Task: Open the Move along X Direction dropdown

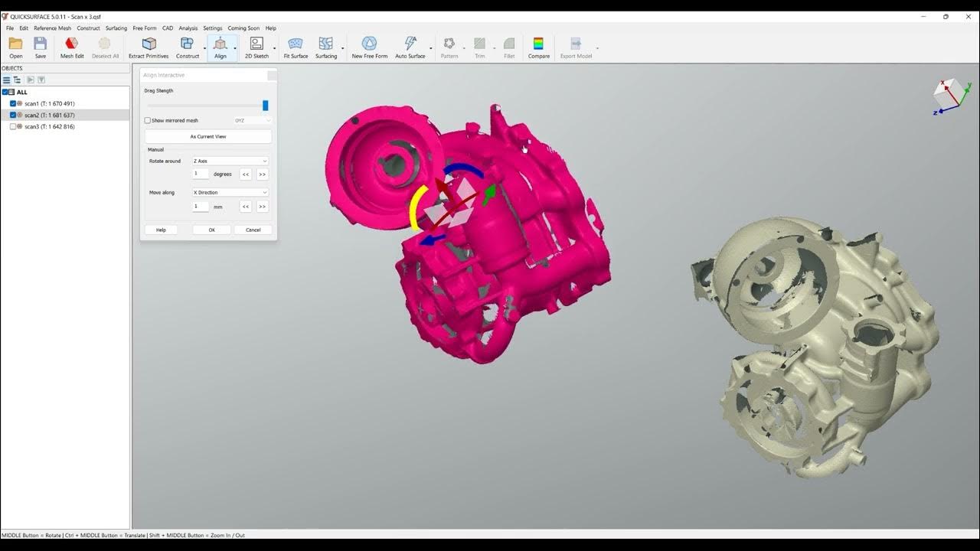Action: (x=230, y=192)
